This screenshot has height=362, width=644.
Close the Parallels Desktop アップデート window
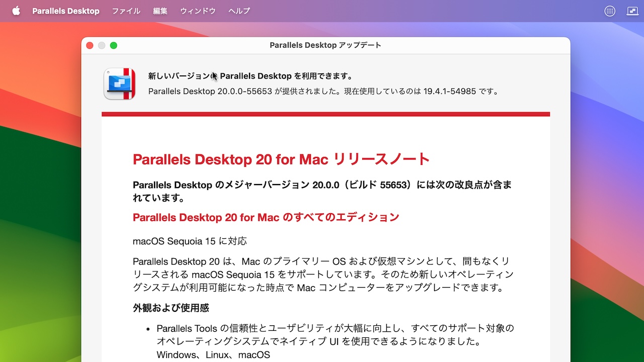(x=90, y=45)
